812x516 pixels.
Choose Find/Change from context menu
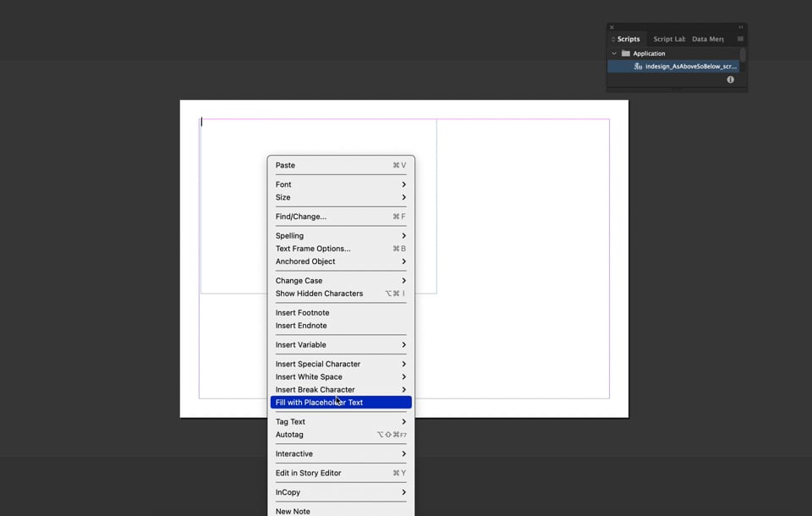tap(341, 217)
